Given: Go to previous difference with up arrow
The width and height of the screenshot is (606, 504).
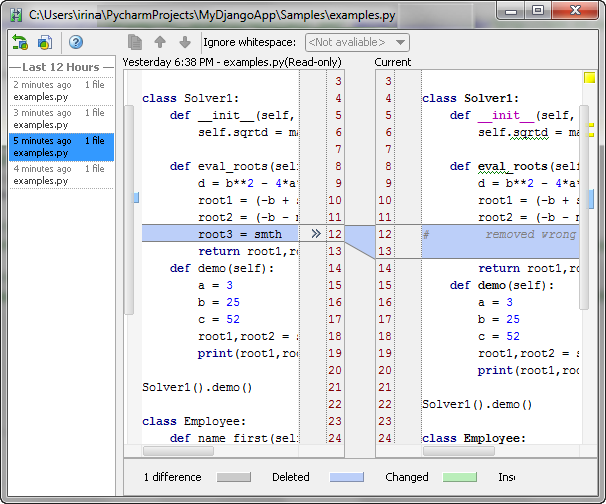Looking at the screenshot, I should [160, 42].
